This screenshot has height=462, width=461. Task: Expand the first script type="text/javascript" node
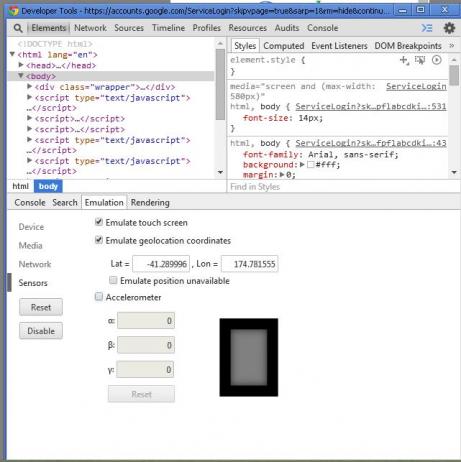coord(30,97)
